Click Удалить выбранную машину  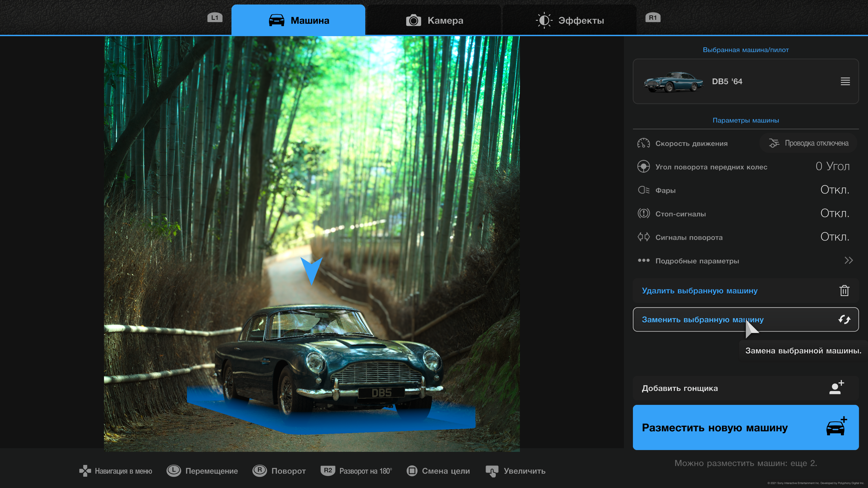[x=700, y=291]
